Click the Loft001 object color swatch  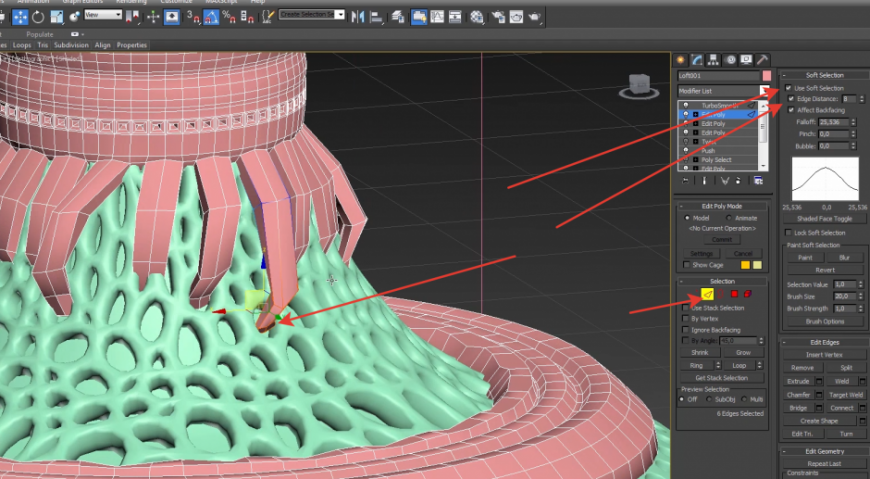tap(767, 76)
